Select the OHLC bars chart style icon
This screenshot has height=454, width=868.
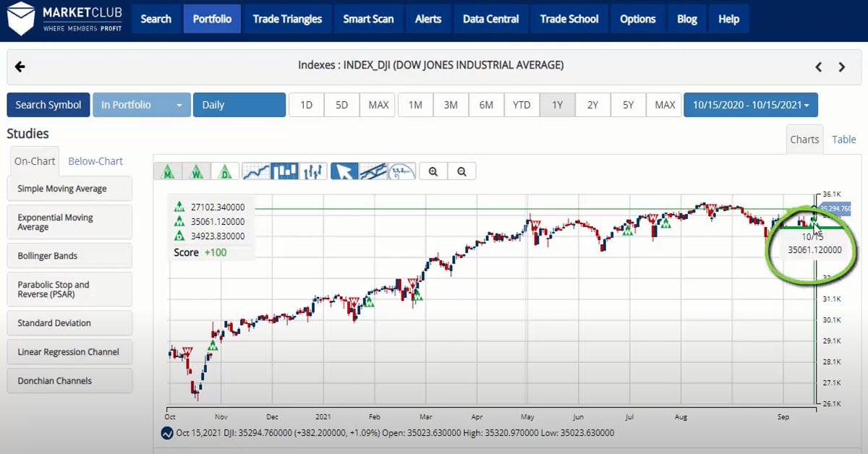(313, 171)
